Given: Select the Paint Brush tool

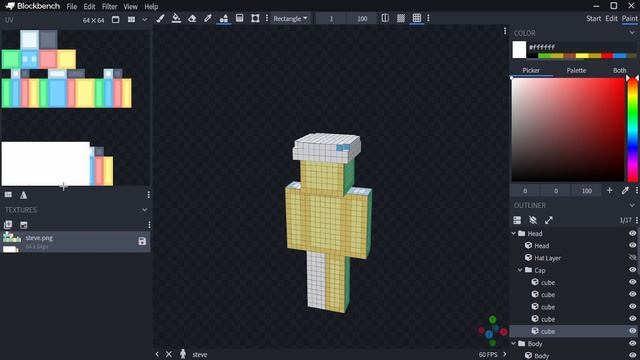Looking at the screenshot, I should (160, 18).
